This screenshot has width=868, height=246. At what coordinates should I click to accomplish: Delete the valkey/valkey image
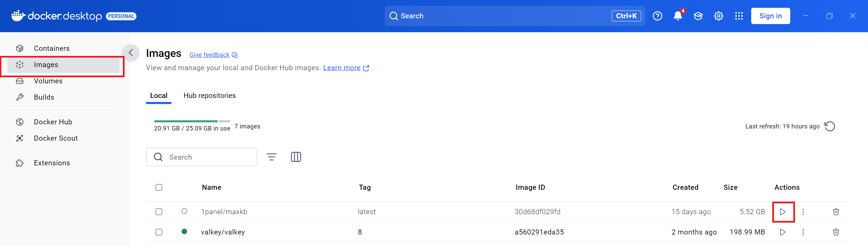pyautogui.click(x=836, y=232)
